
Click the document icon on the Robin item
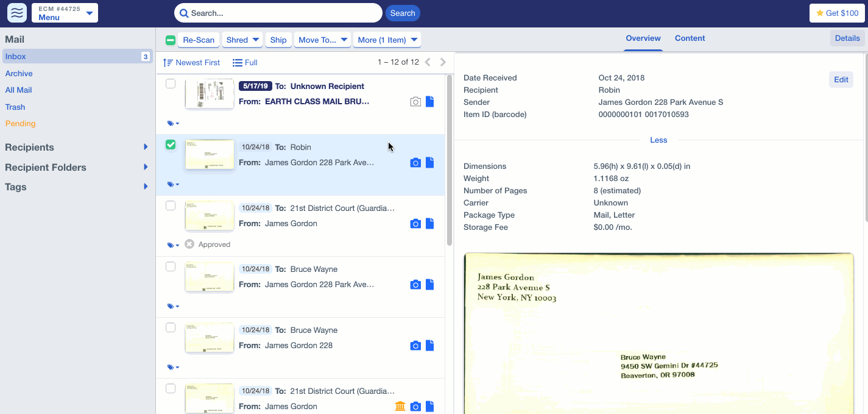click(430, 163)
